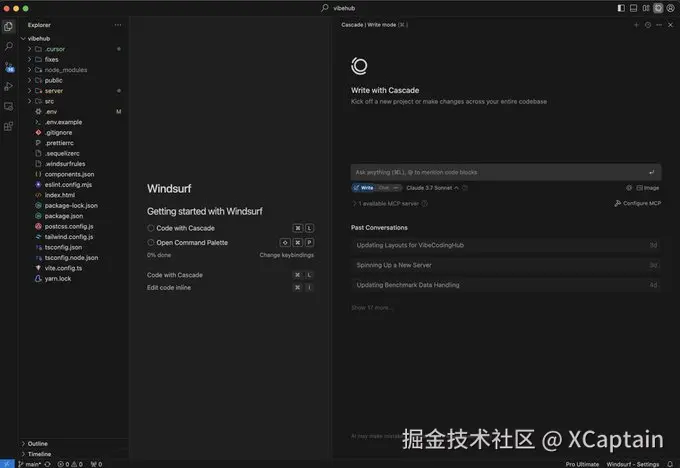Screen dimensions: 680x468
Task: Synchronize changes icon in status bar
Action: pyautogui.click(x=47, y=464)
